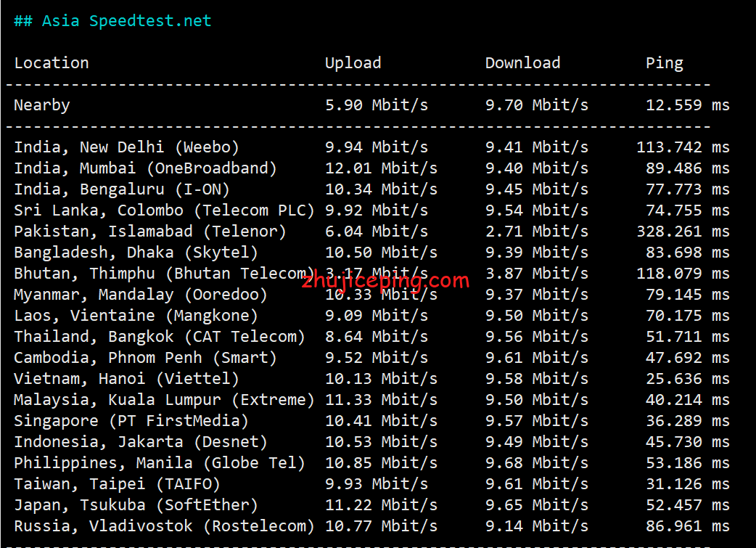Screen dimensions: 756x548
Task: Select Nearby ping '12.559 ms'
Action: (688, 105)
